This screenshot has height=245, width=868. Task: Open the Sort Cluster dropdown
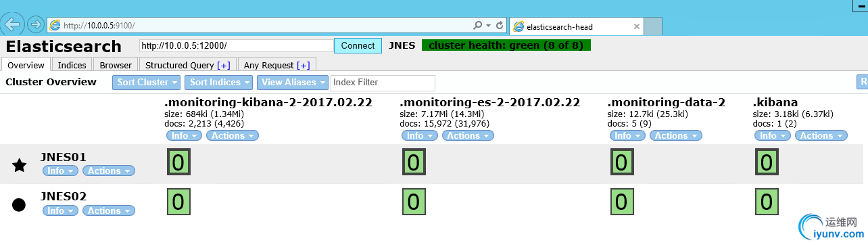(146, 83)
